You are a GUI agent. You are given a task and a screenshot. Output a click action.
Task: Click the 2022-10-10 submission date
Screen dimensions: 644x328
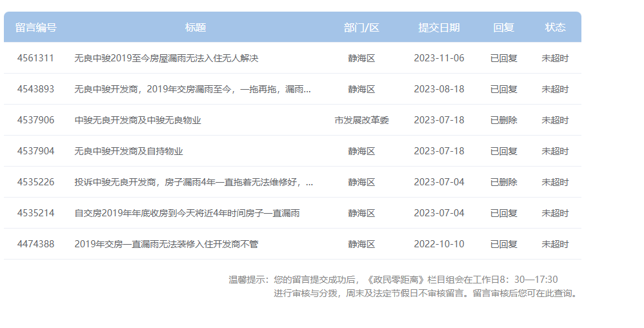click(439, 244)
